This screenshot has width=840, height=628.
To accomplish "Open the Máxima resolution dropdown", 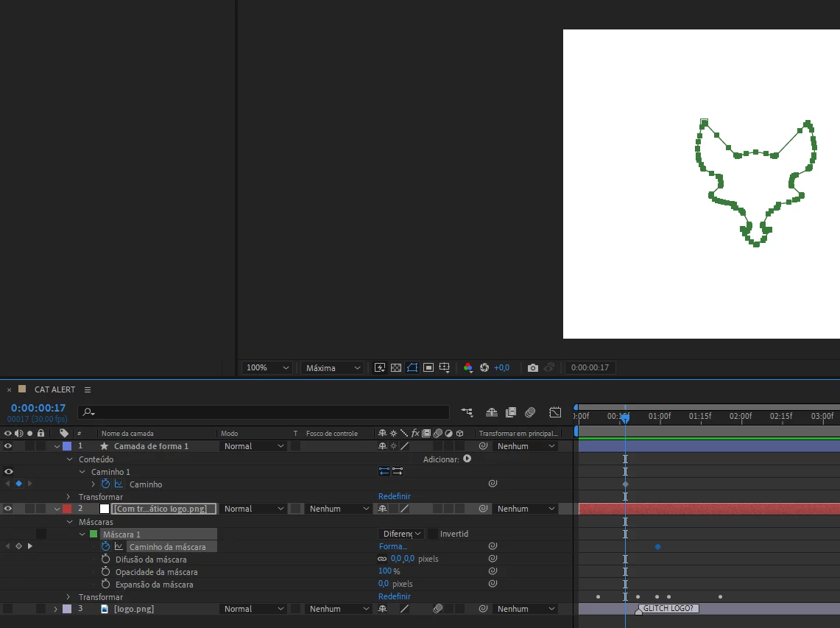I will (x=333, y=367).
